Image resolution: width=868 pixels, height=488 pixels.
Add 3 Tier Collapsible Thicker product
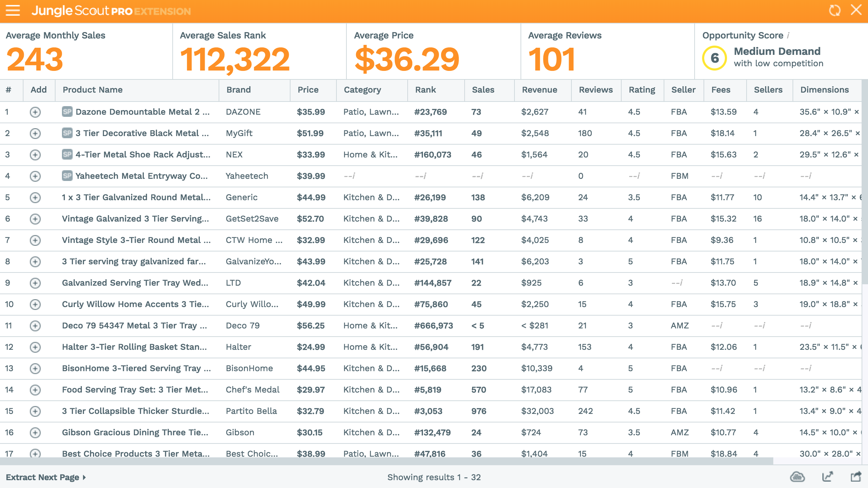(35, 411)
